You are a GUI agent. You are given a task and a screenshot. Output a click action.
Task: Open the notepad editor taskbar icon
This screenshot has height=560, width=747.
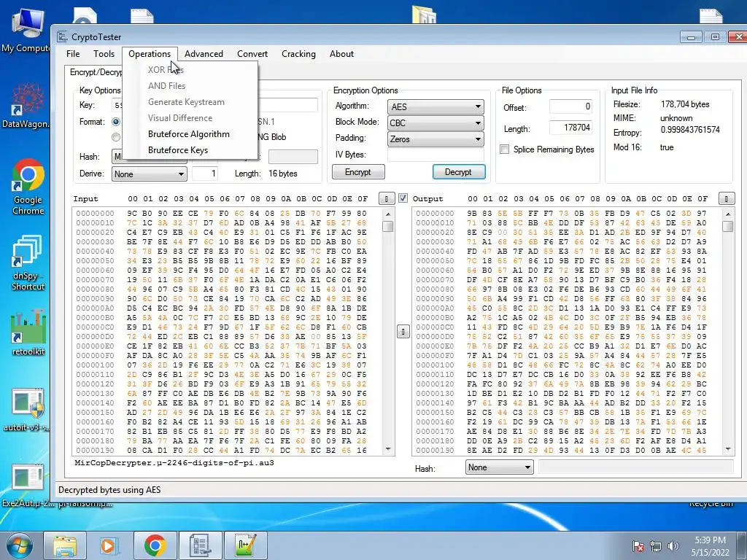[246, 545]
